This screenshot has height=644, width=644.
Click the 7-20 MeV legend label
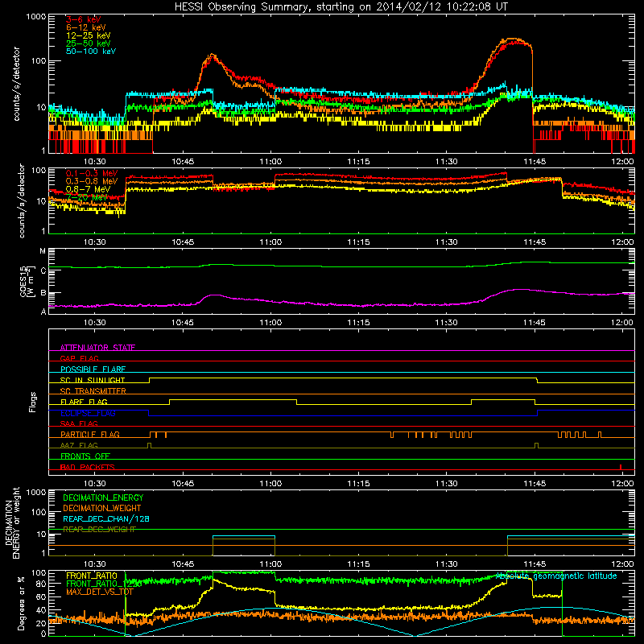(x=87, y=197)
